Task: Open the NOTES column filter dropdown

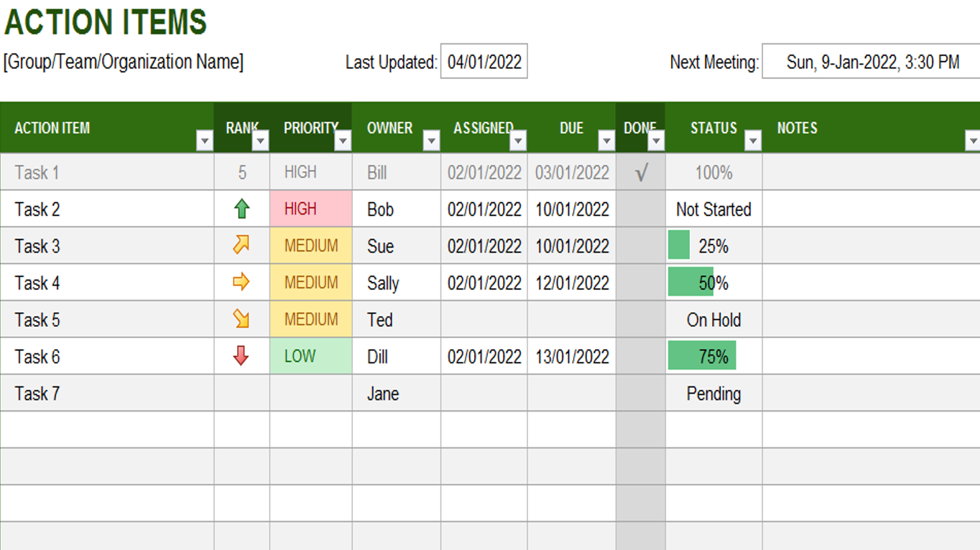Action: tap(973, 141)
